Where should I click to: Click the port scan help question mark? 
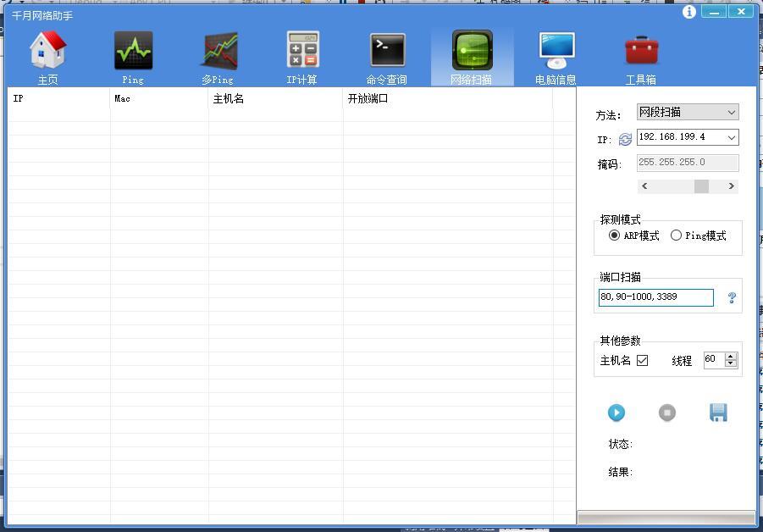[732, 298]
